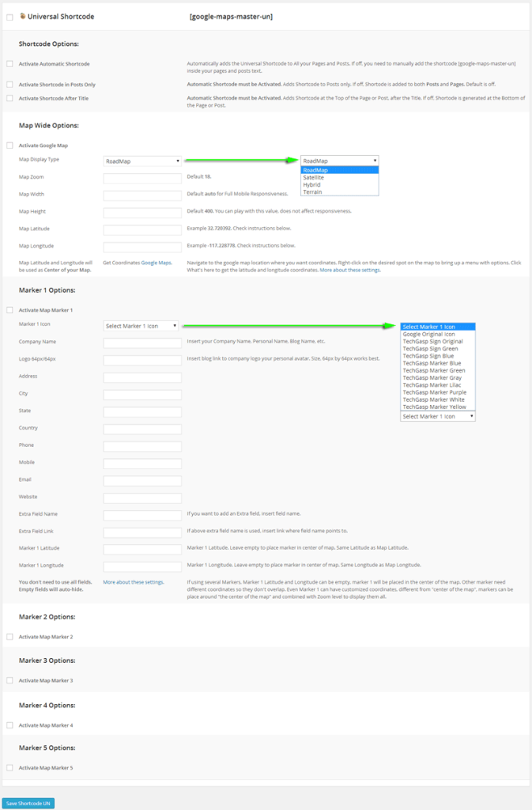This screenshot has height=810, width=532.
Task: Open More about these settings link under Marker 1
Action: (134, 581)
